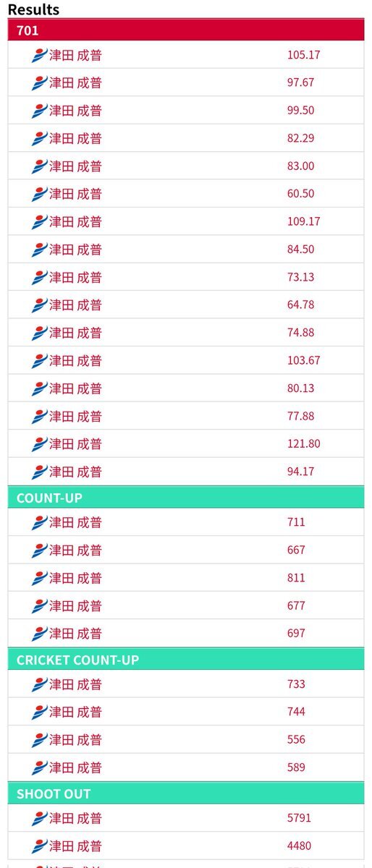This screenshot has width=372, height=868.
Task: Select the 701 section header
Action: 186,30
